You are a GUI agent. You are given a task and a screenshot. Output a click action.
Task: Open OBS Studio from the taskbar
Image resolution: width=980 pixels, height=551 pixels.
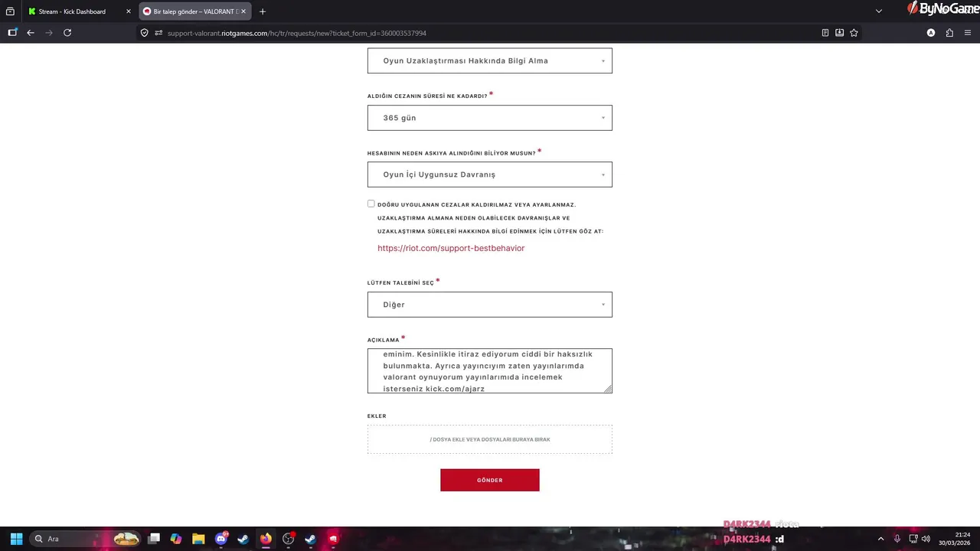pos(288,539)
